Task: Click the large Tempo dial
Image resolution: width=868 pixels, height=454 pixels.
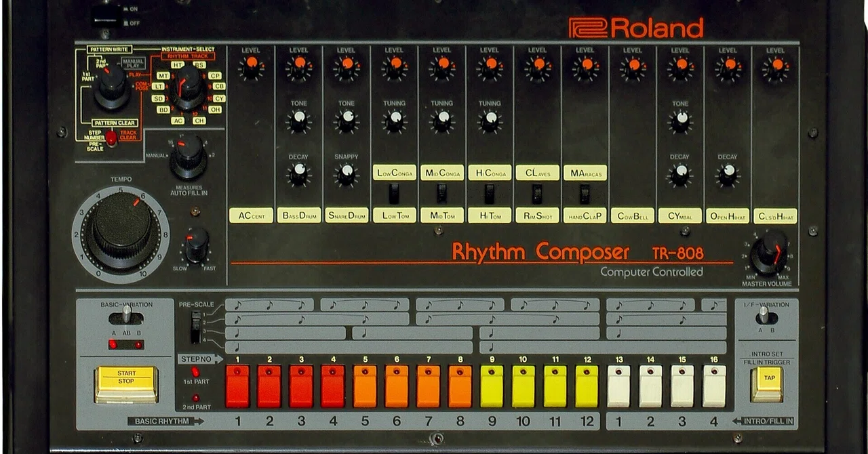Action: [121, 233]
